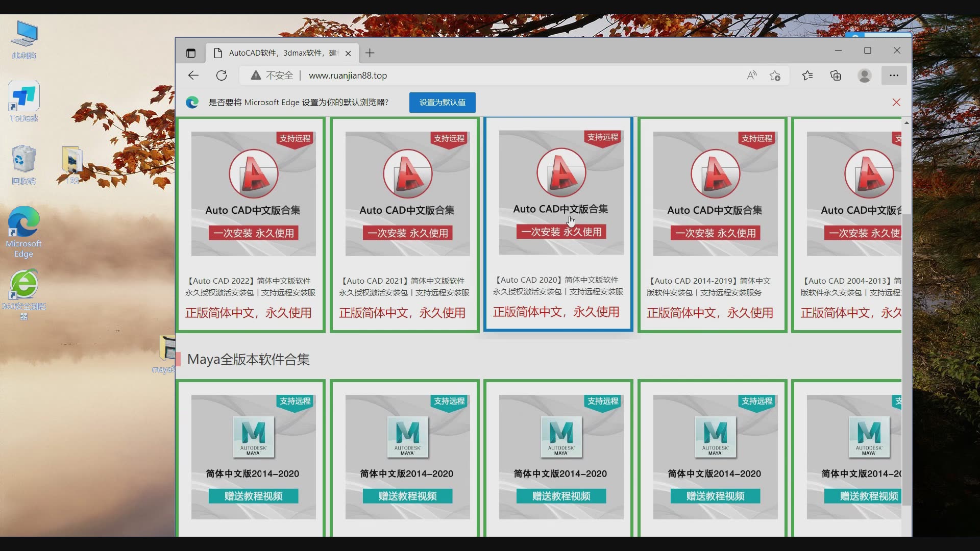Open the Favorites list icon
The height and width of the screenshot is (551, 980).
pos(807,76)
